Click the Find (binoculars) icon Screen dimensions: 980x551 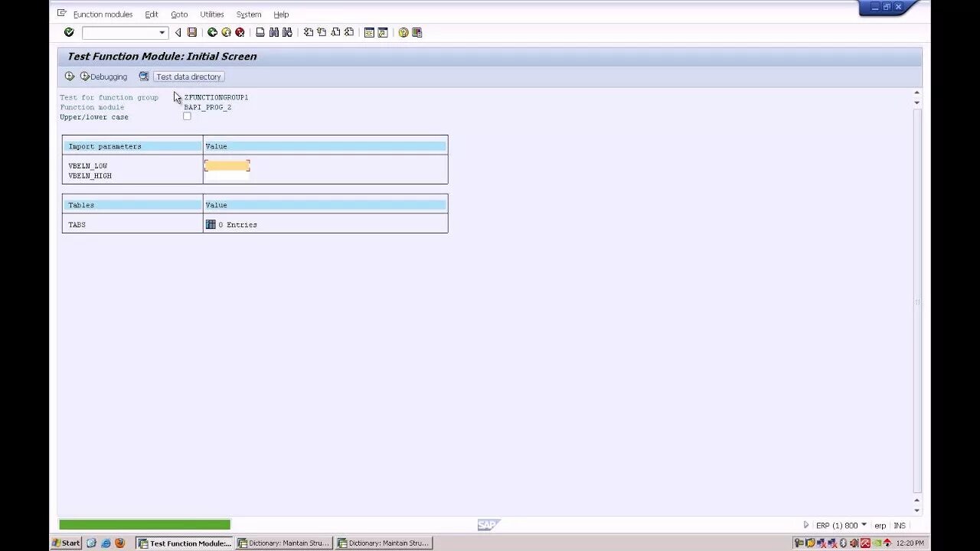[273, 32]
